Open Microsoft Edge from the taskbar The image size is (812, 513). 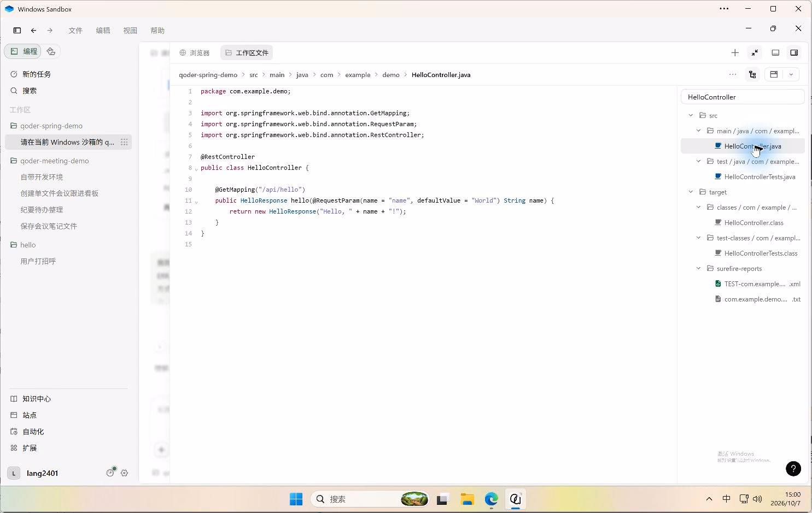(491, 499)
